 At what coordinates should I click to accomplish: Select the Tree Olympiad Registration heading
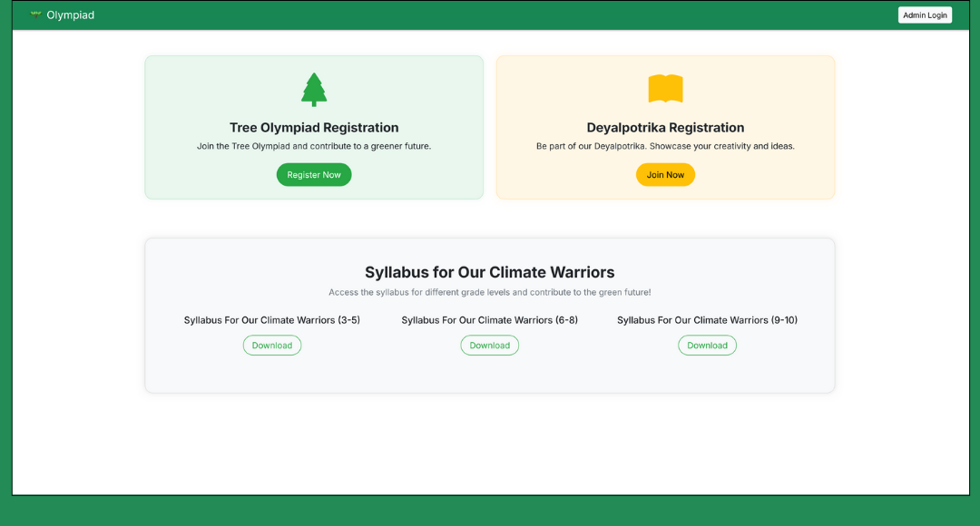coord(314,128)
